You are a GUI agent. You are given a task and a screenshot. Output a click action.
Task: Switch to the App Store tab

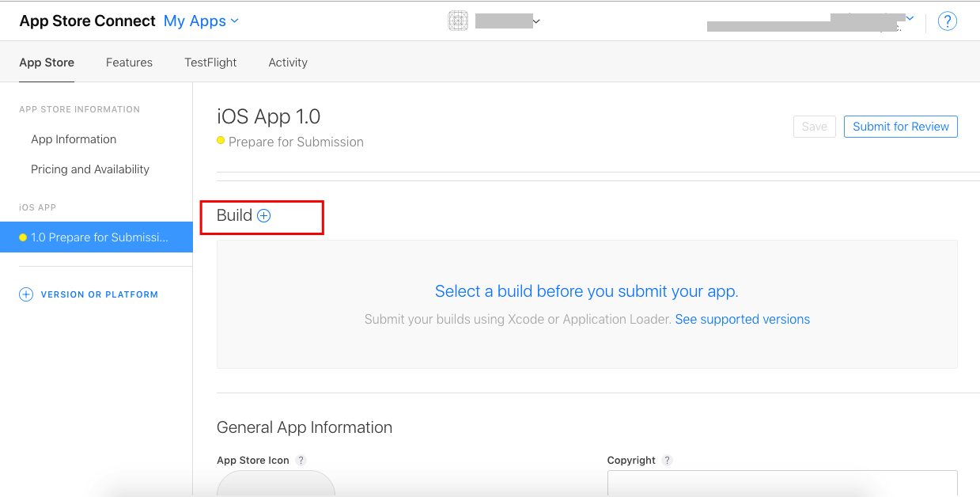pos(47,63)
